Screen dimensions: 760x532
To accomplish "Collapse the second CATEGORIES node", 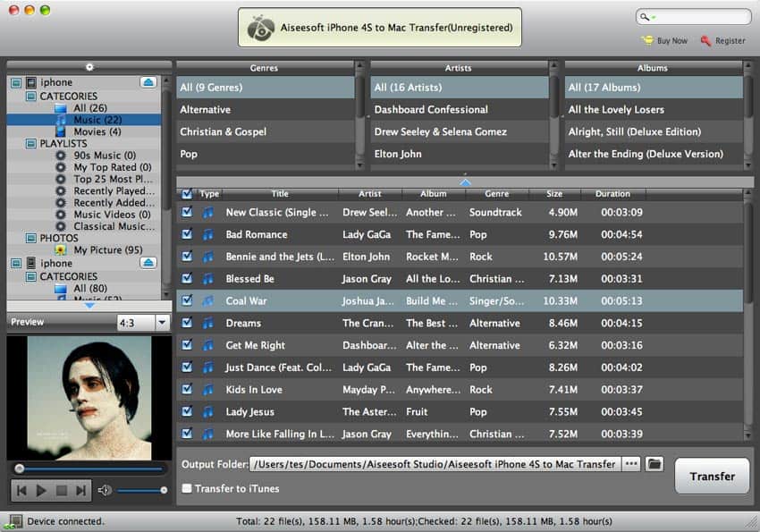I will coord(30,276).
